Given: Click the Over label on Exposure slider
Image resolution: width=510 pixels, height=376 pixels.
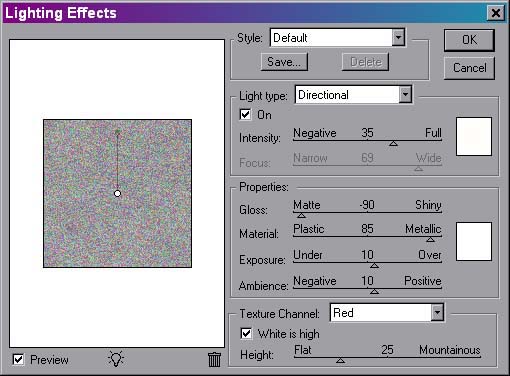Looking at the screenshot, I should tap(430, 255).
